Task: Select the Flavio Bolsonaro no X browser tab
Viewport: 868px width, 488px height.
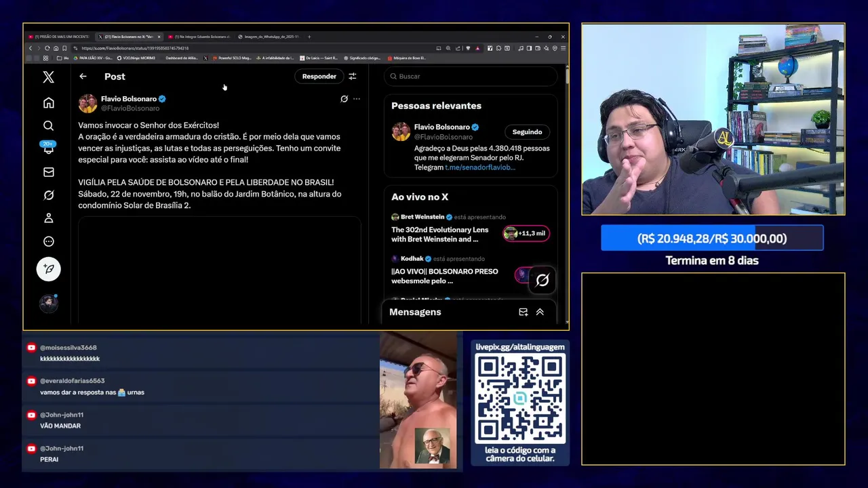Action: pos(129,37)
